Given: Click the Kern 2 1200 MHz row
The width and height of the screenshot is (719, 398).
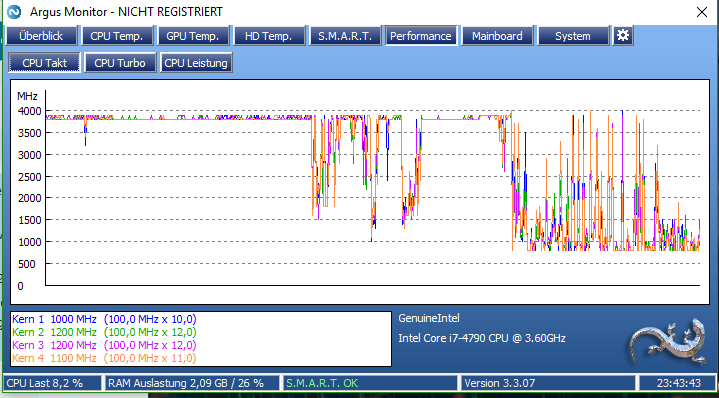Looking at the screenshot, I should coord(104,332).
